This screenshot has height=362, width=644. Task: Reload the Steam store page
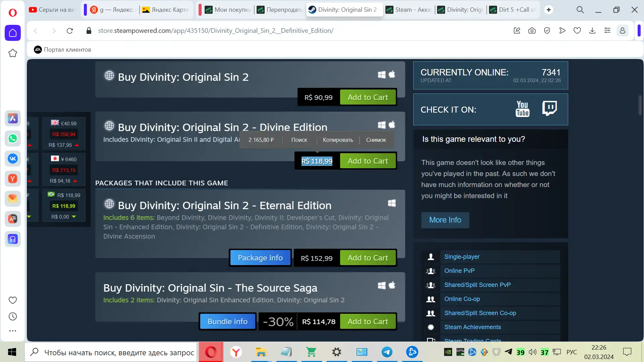click(70, 31)
